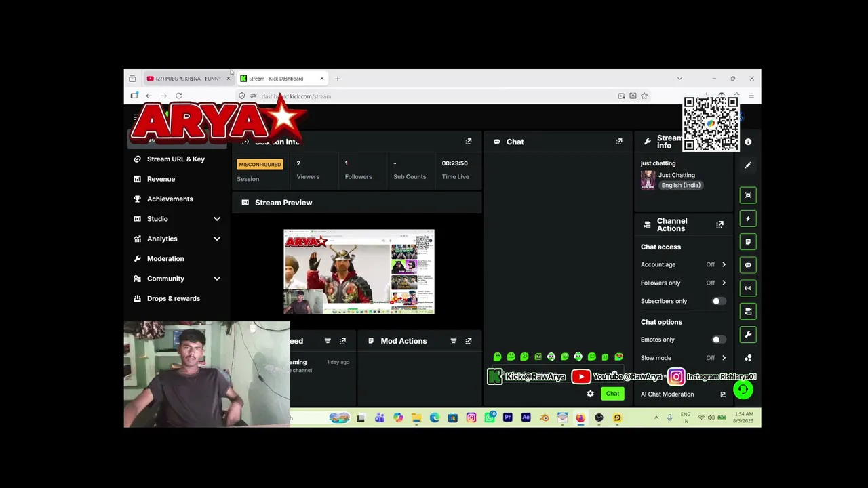Open Blender from the taskbar
The image size is (868, 488).
(x=544, y=418)
